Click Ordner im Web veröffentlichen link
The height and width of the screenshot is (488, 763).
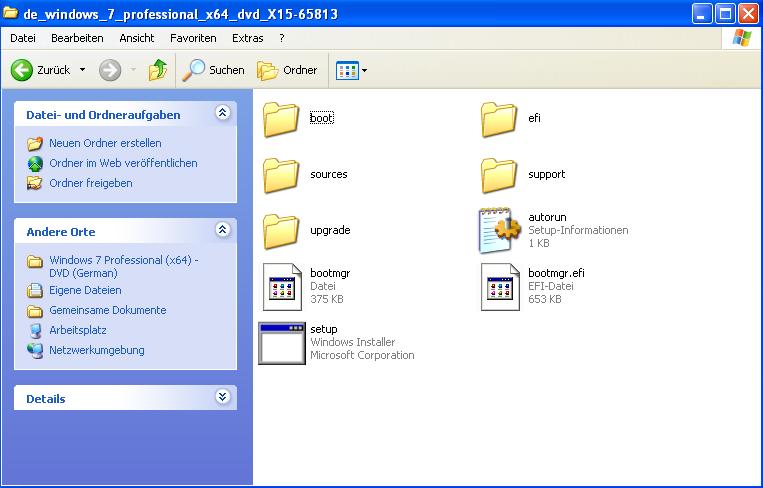[123, 163]
